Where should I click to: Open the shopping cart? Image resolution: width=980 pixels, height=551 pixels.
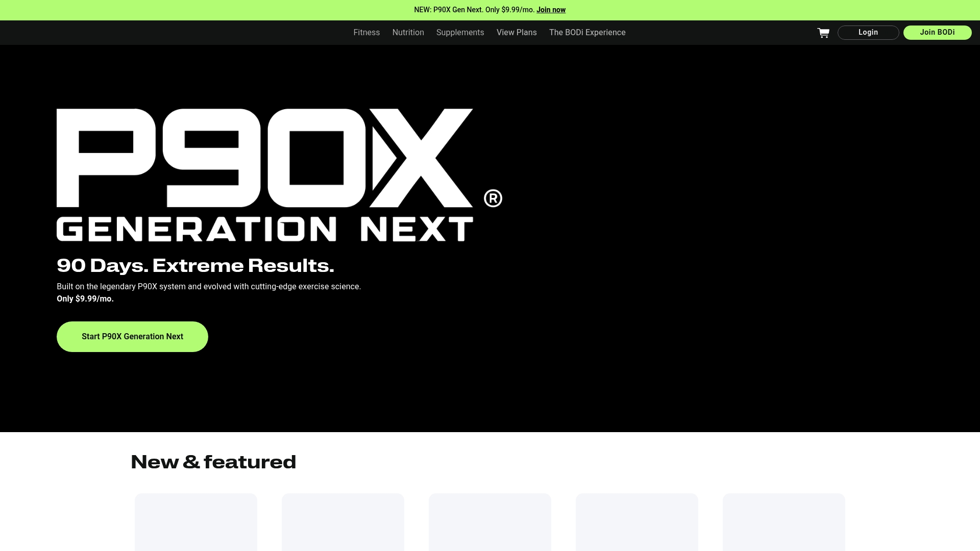[x=823, y=32]
